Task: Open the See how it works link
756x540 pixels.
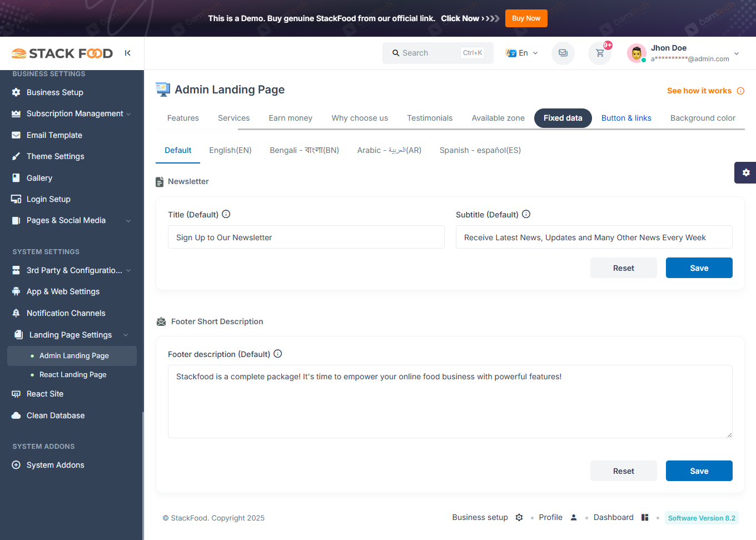Action: (x=699, y=91)
